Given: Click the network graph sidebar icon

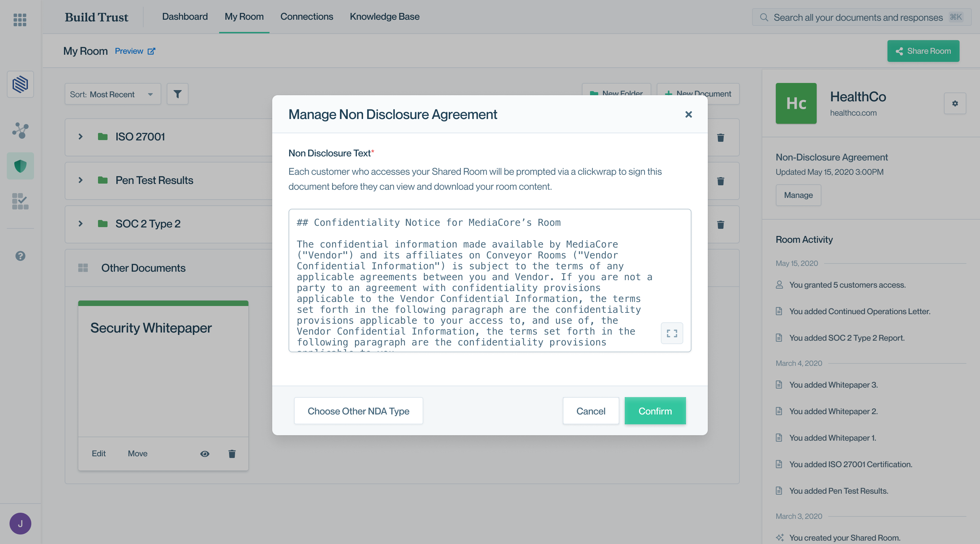Looking at the screenshot, I should (20, 131).
